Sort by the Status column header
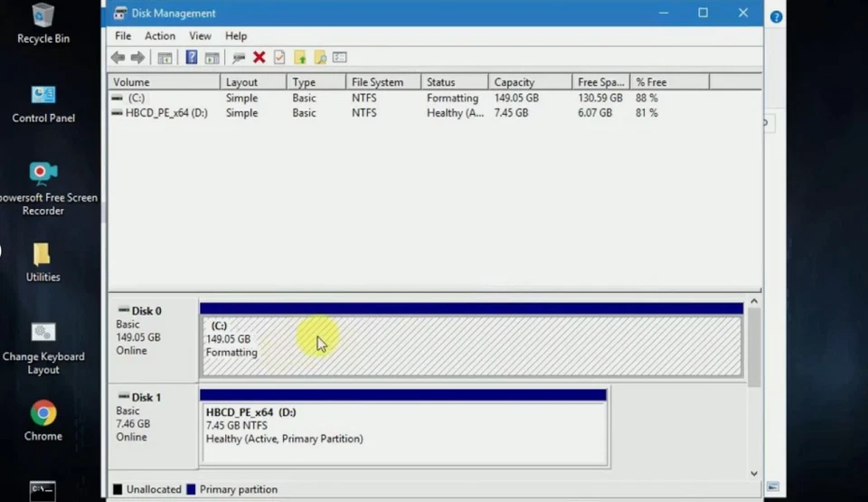This screenshot has height=502, width=868. [455, 82]
